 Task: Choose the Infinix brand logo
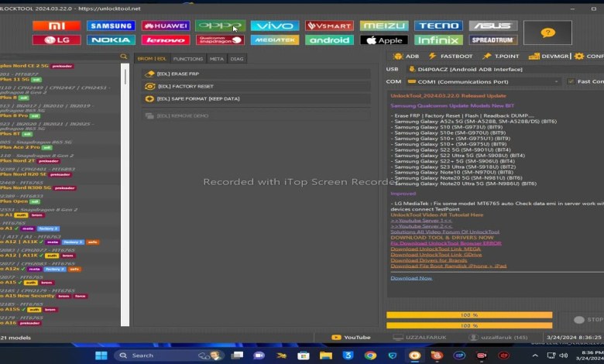coord(438,40)
